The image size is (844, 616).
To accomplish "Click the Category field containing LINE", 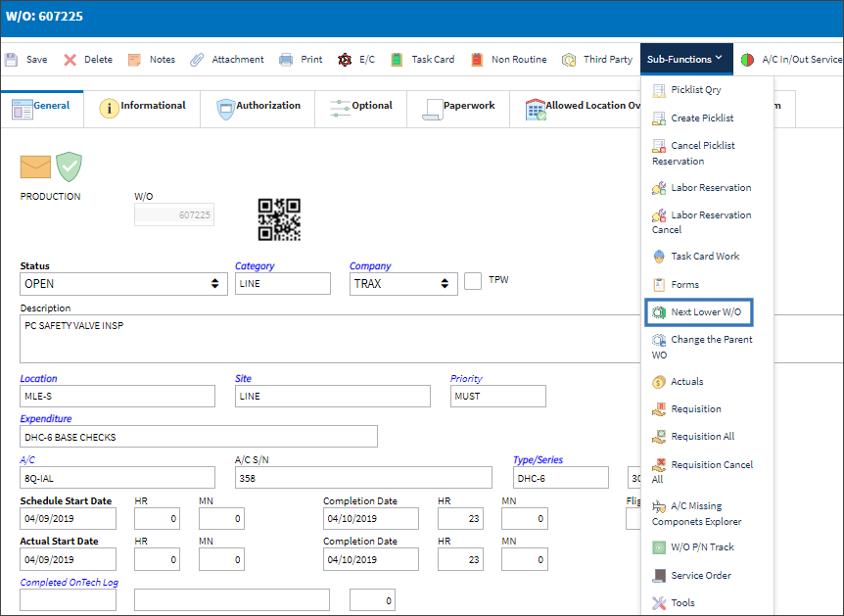I will click(283, 284).
